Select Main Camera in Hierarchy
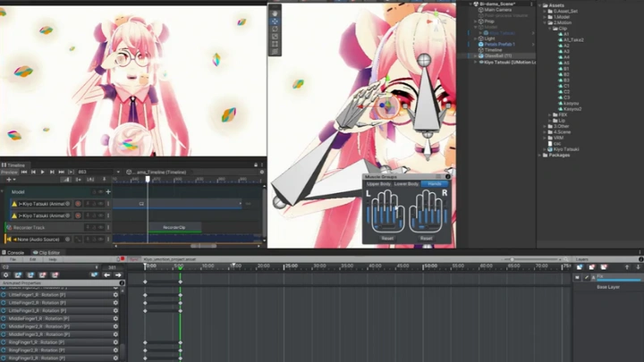 coord(495,10)
